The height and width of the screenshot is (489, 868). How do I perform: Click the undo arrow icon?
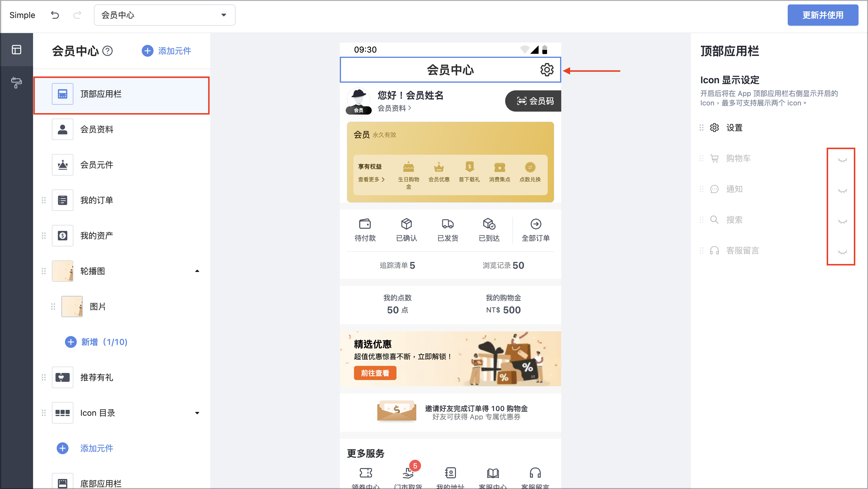[55, 15]
